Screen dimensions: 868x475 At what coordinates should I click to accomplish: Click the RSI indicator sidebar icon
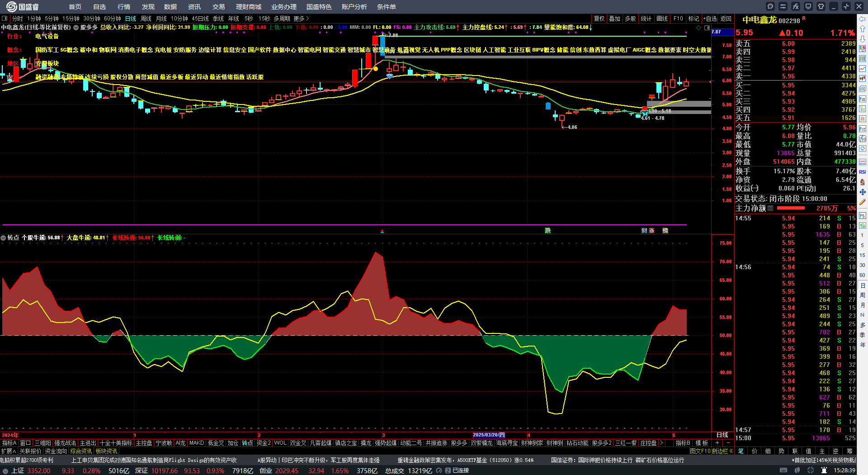[863, 172]
